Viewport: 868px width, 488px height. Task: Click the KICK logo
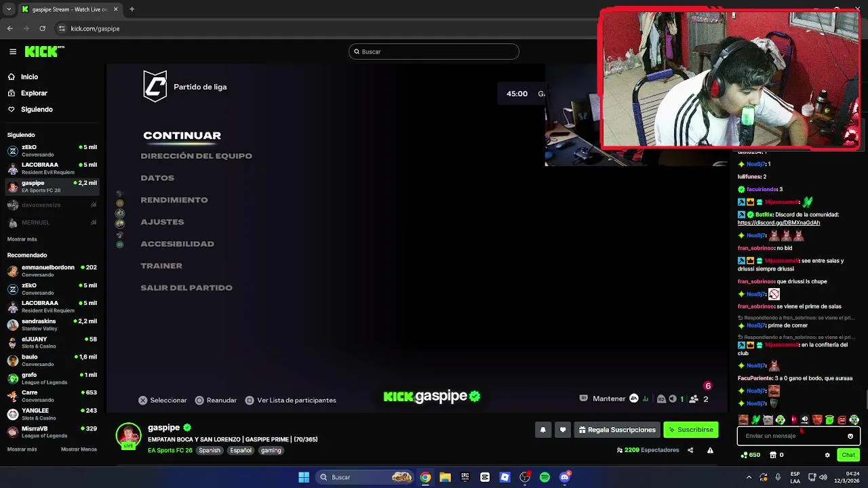click(x=43, y=52)
